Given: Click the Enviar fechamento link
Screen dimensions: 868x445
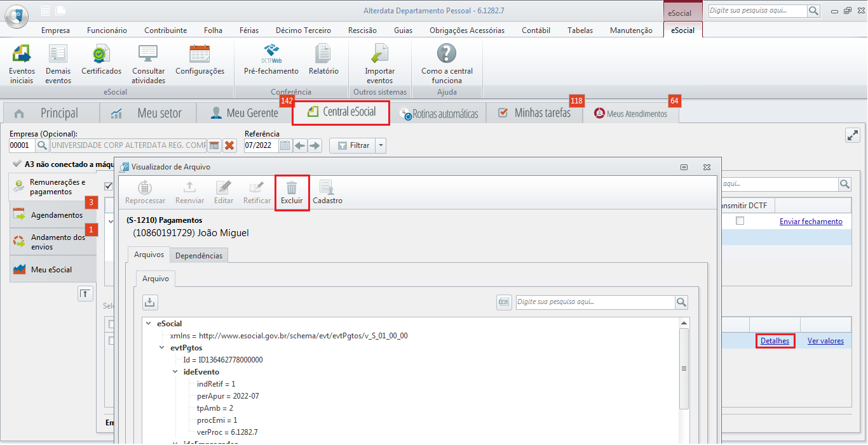Looking at the screenshot, I should (x=811, y=222).
